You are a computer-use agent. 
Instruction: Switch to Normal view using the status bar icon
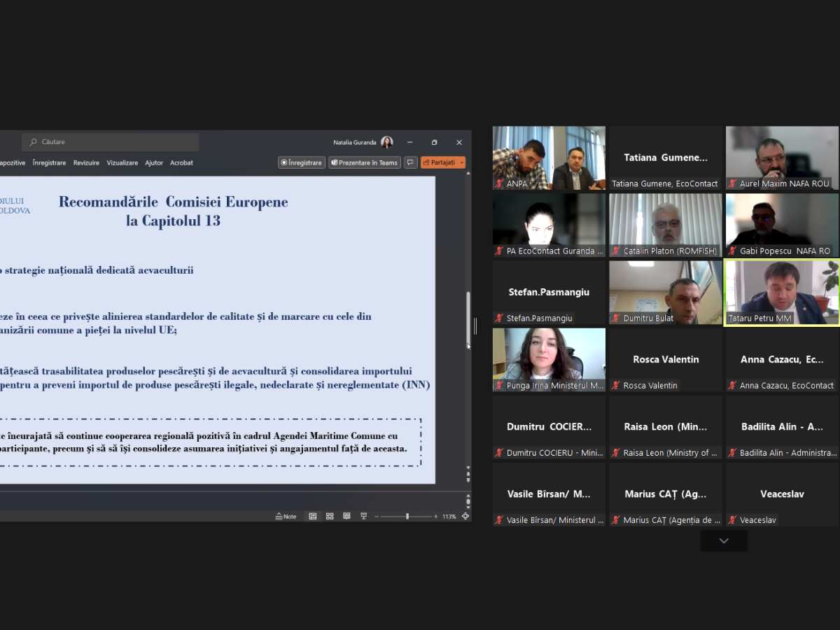(x=313, y=517)
